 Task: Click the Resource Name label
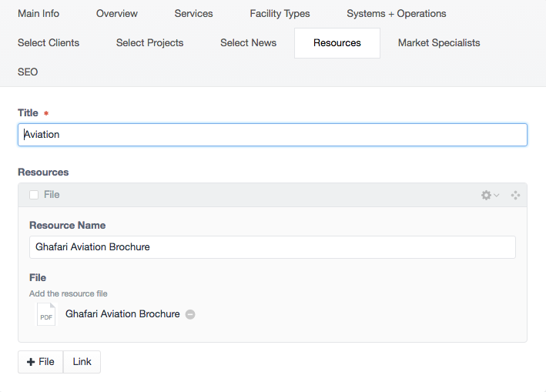(x=68, y=225)
